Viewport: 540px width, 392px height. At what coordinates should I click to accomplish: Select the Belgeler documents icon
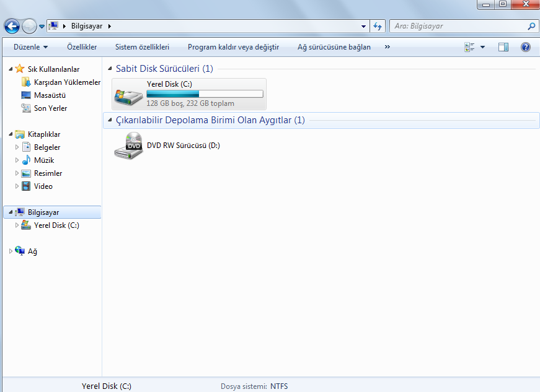click(x=26, y=147)
